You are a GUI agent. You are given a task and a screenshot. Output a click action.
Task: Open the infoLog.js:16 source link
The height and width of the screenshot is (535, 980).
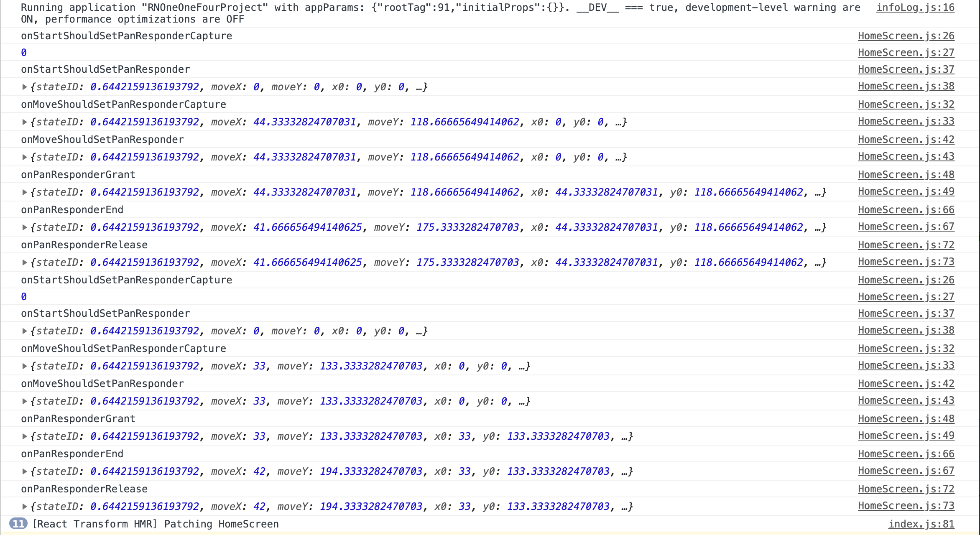915,8
